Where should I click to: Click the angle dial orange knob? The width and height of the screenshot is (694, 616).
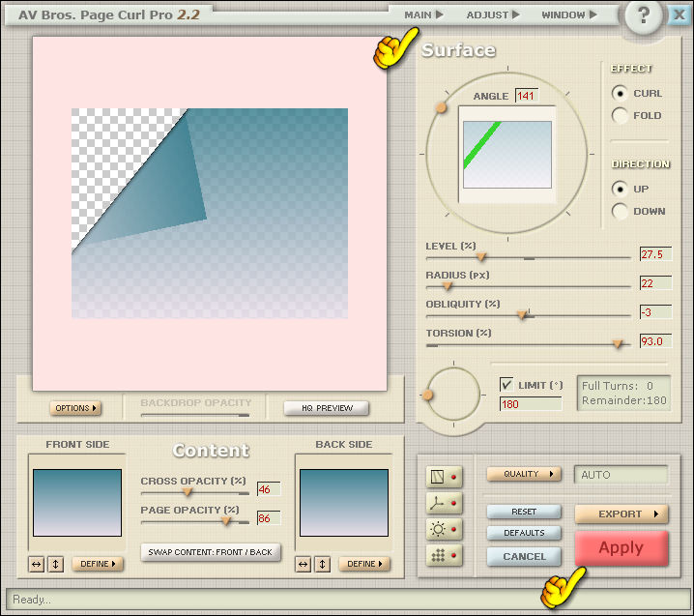(441, 107)
